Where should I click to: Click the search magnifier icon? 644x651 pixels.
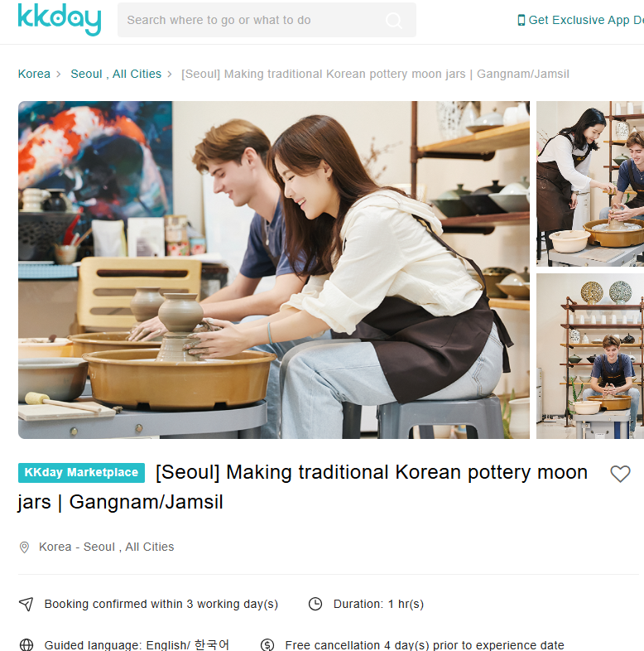393,20
